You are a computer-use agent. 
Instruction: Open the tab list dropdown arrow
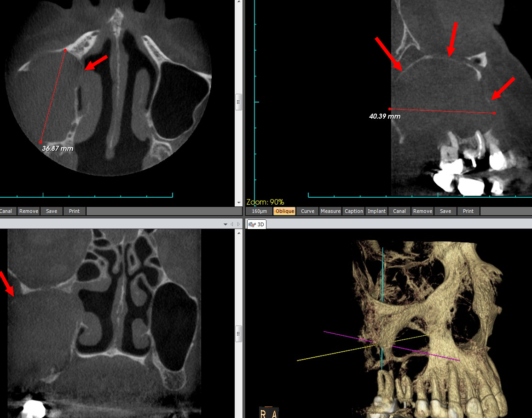click(226, 224)
